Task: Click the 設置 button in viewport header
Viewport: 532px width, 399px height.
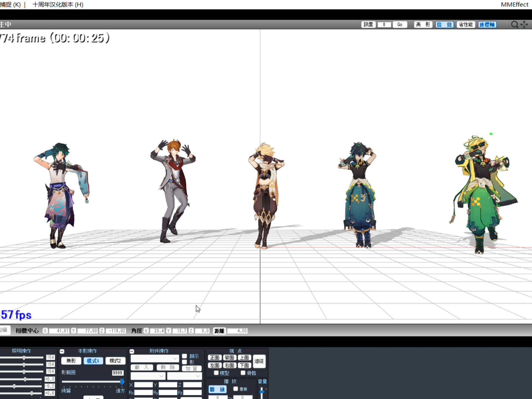Action: 368,24
